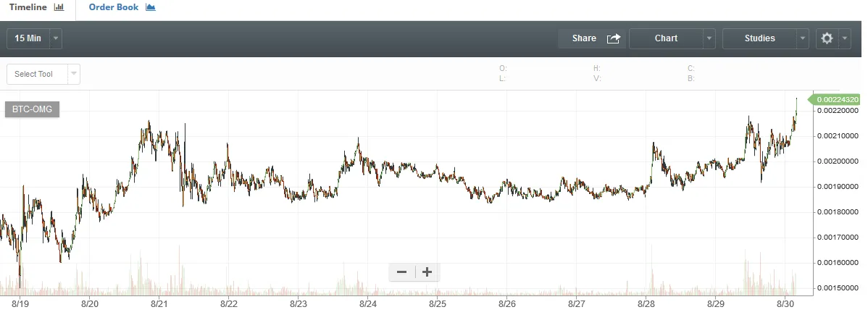This screenshot has width=868, height=315.
Task: Open the Order Book tab
Action: [x=122, y=7]
